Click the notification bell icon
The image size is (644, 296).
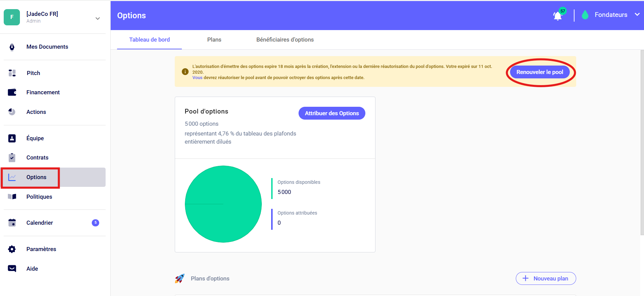[558, 16]
